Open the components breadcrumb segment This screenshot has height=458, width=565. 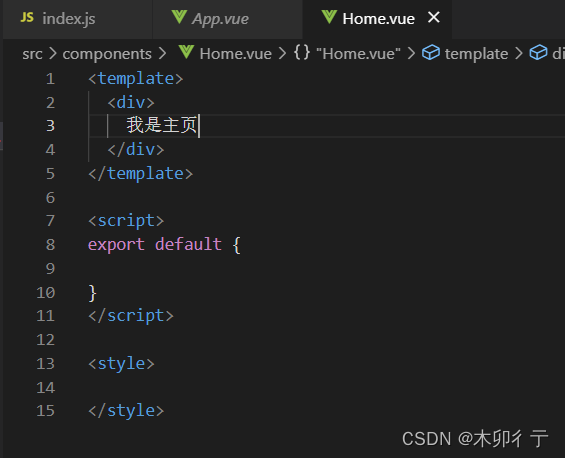click(x=107, y=54)
